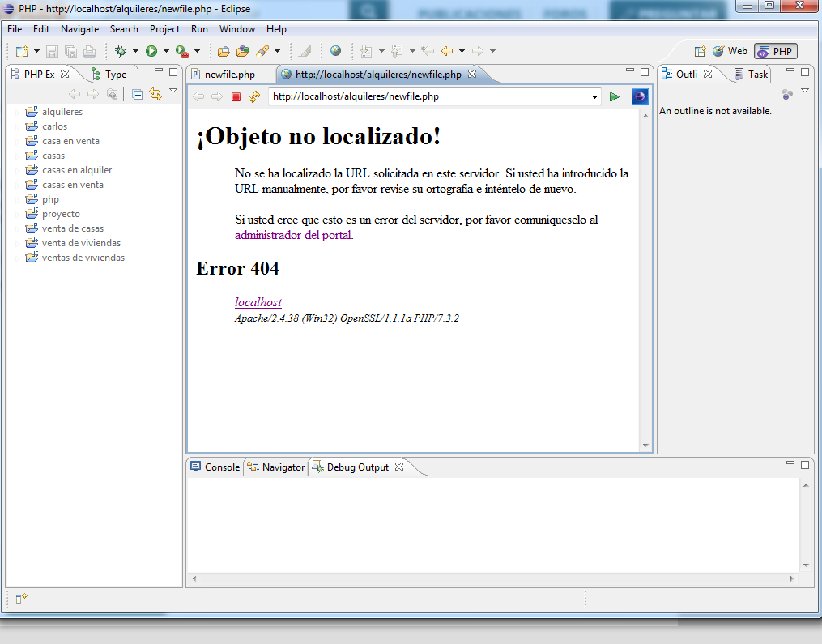The image size is (822, 644).
Task: Click the browser back arrow
Action: tap(198, 96)
